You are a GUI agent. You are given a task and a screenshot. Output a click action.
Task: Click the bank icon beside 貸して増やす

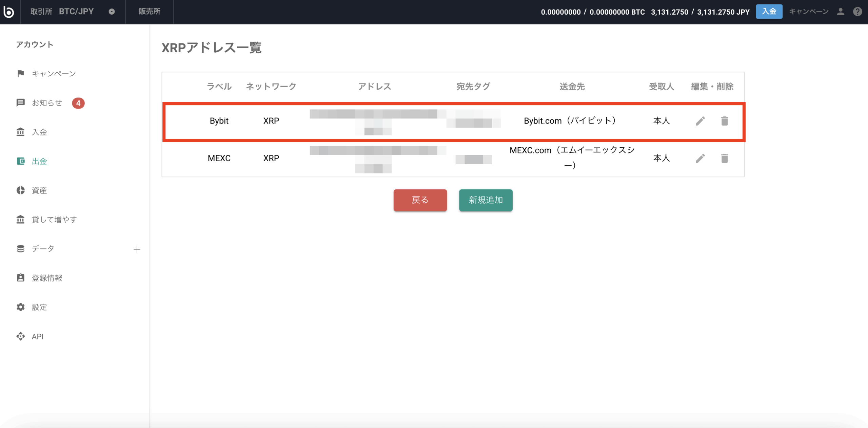pyautogui.click(x=21, y=219)
